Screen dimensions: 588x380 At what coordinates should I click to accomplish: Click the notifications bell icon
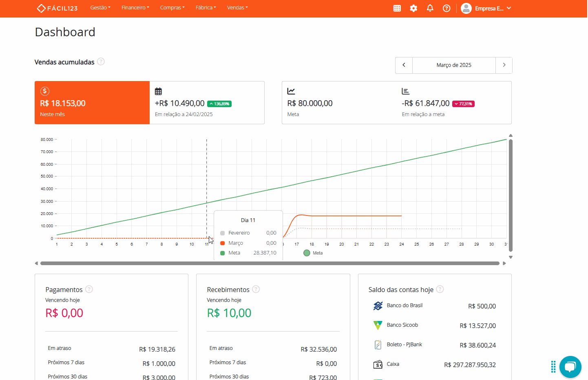coord(430,8)
